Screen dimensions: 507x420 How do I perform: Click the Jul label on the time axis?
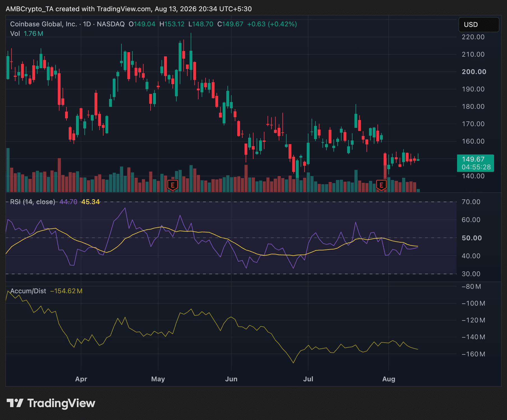coord(308,379)
